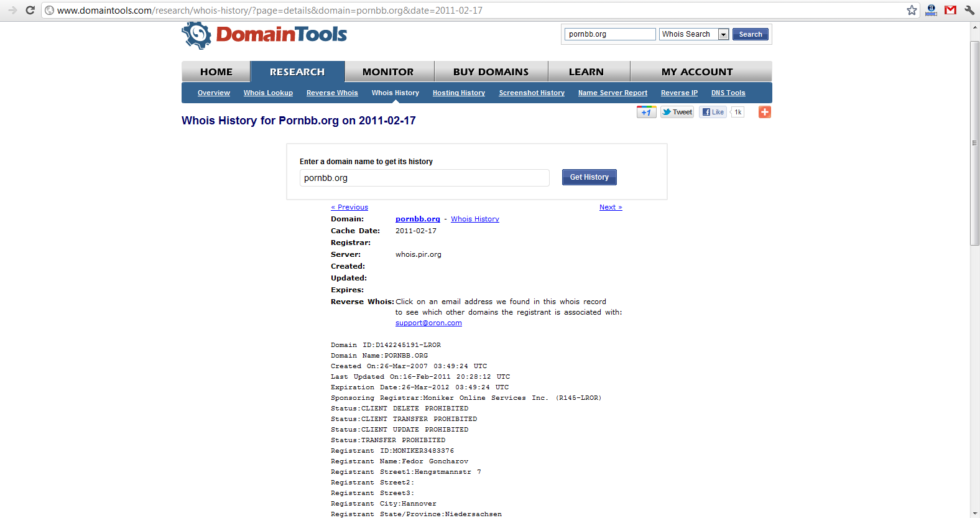Switch to Hosting History subtab
This screenshot has width=980, height=518.
pos(458,93)
